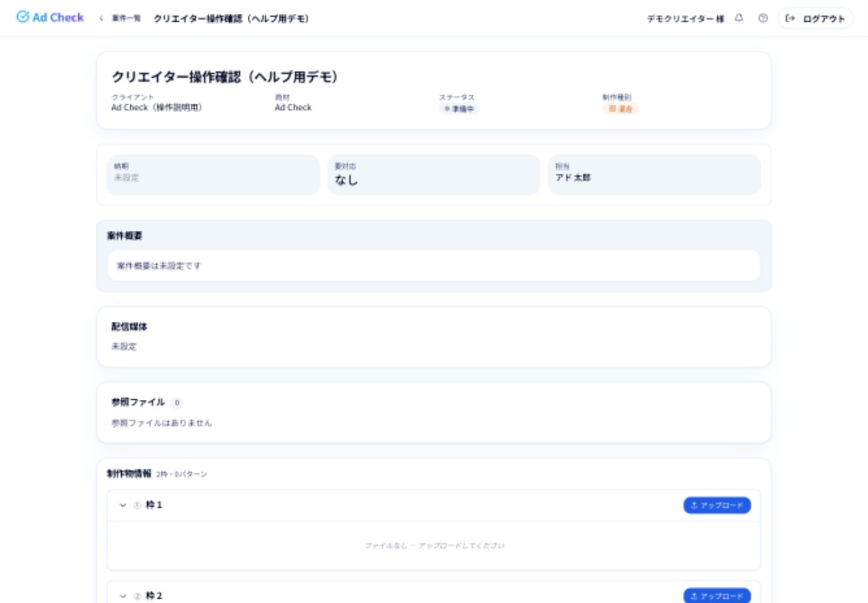Click the 混合 production type badge

[620, 109]
